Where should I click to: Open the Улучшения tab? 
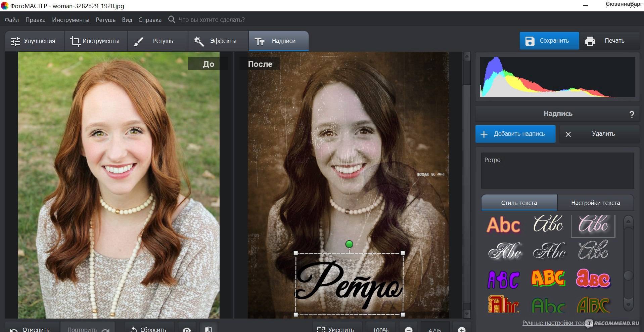coord(35,41)
